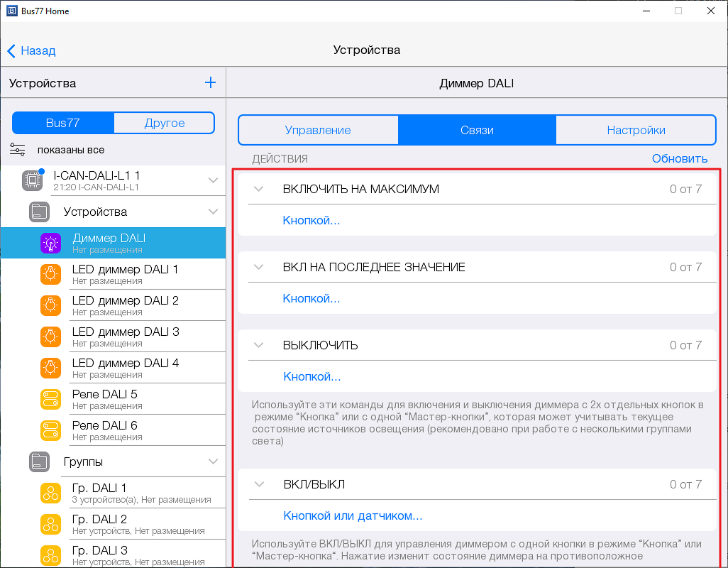Switch device list to Bus77 segment
Screen dimensions: 728x568
(63, 123)
